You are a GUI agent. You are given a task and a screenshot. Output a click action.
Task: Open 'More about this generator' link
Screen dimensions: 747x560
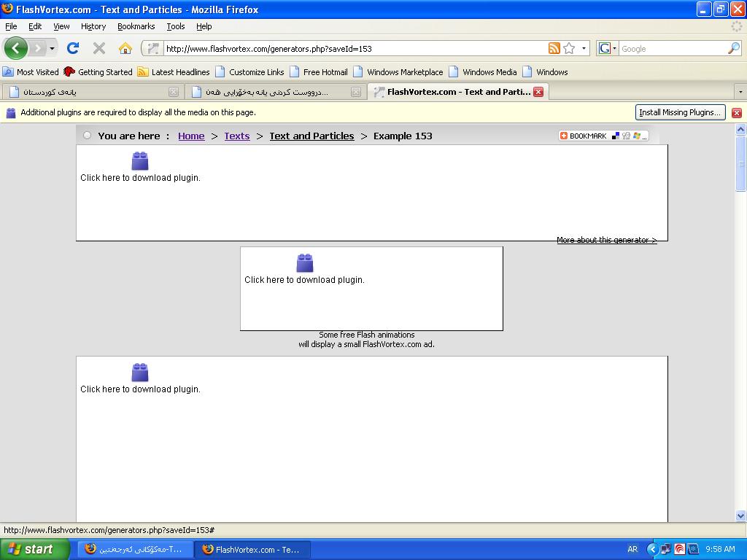pos(606,240)
